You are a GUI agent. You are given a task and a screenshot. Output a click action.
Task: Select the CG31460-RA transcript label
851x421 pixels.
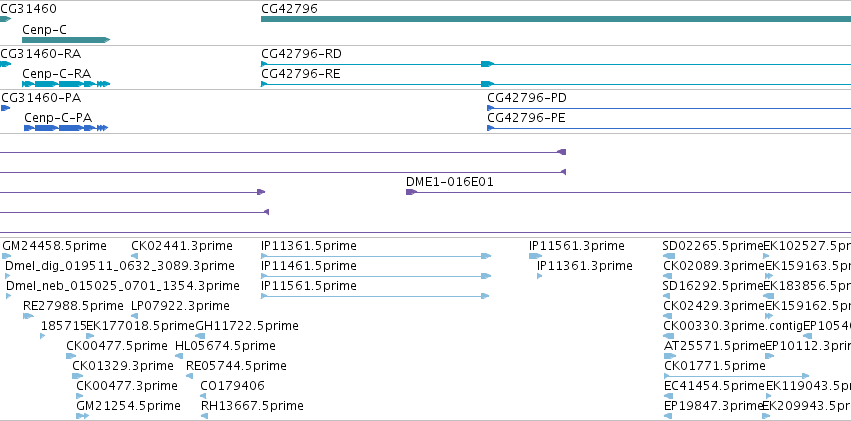(x=41, y=54)
